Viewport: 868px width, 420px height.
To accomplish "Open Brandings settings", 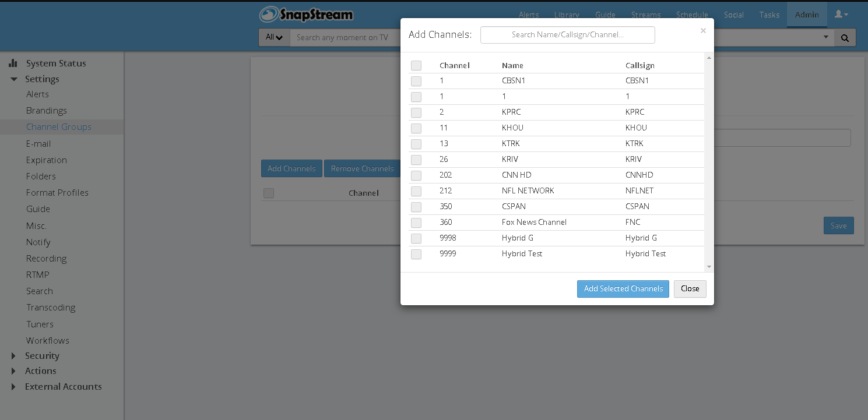I will [x=47, y=111].
